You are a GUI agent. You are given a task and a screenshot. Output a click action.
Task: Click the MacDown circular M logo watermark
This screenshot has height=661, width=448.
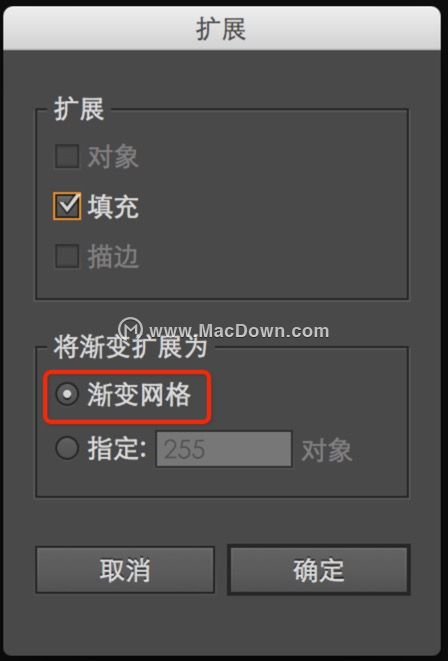tap(131, 329)
